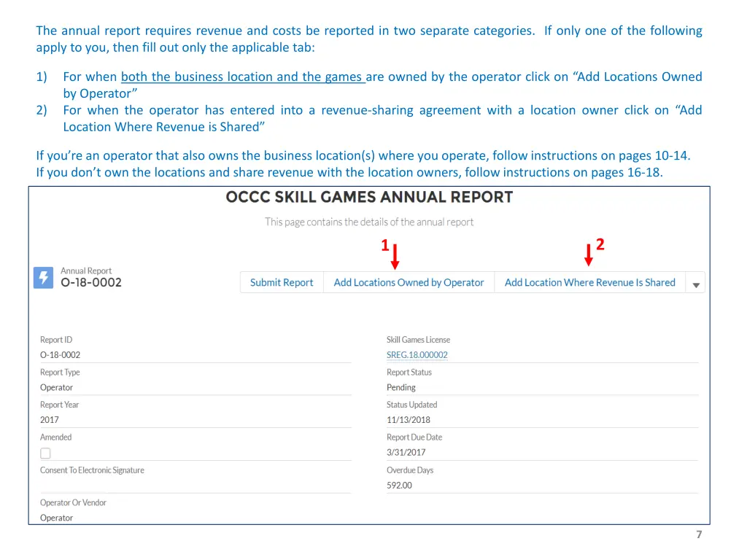The height and width of the screenshot is (560, 747).
Task: Click the Annual Report lightning bolt icon
Action: [43, 278]
